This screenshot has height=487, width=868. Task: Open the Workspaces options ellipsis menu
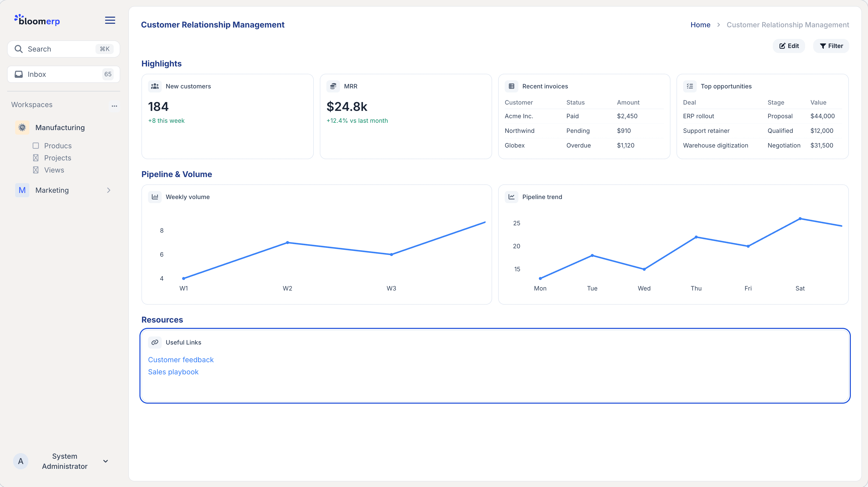click(115, 106)
